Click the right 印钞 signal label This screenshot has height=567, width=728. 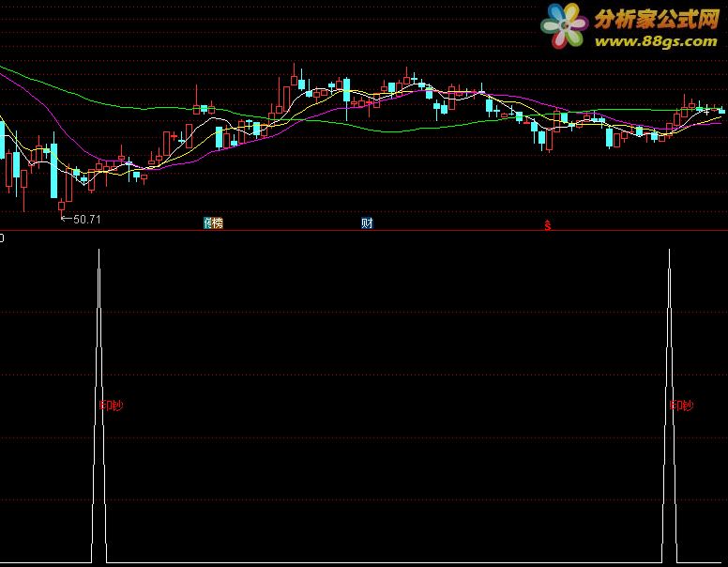tap(682, 406)
